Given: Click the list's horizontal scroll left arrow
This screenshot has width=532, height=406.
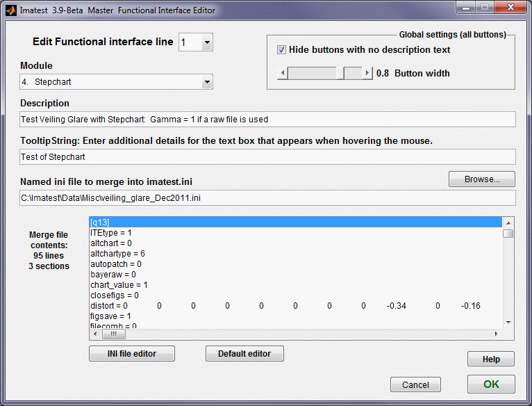Looking at the screenshot, I should pyautogui.click(x=95, y=334).
